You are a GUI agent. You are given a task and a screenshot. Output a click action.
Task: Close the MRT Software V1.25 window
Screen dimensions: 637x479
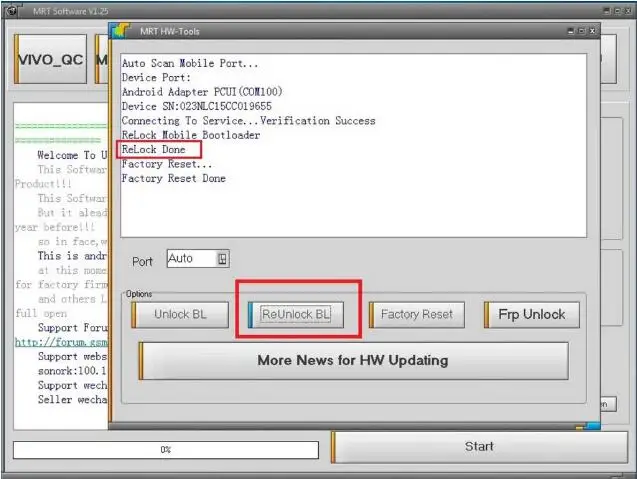(628, 11)
